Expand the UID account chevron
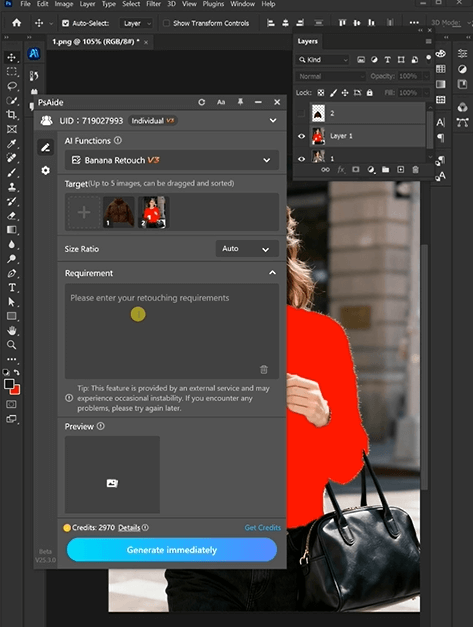The height and width of the screenshot is (627, 473). (273, 120)
